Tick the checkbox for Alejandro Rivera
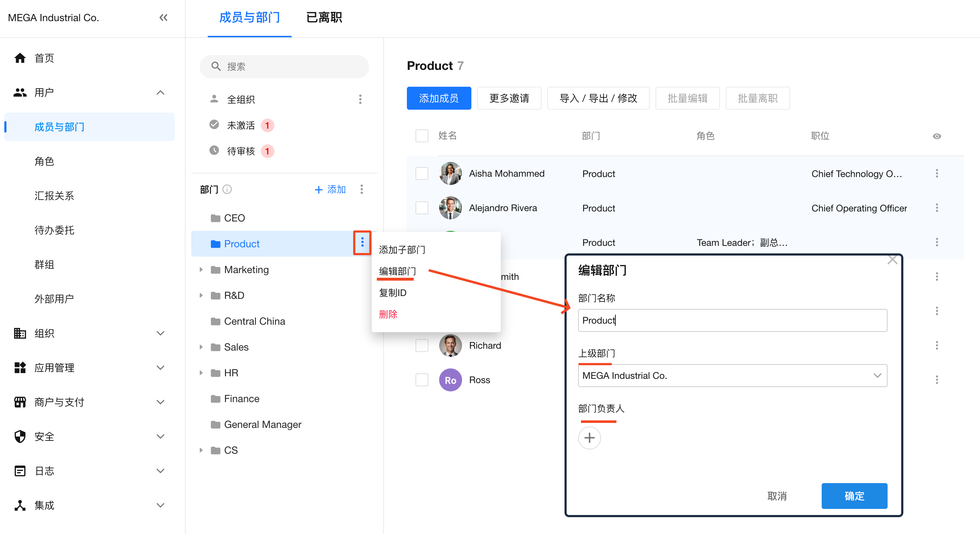Image resolution: width=980 pixels, height=534 pixels. pyautogui.click(x=422, y=208)
